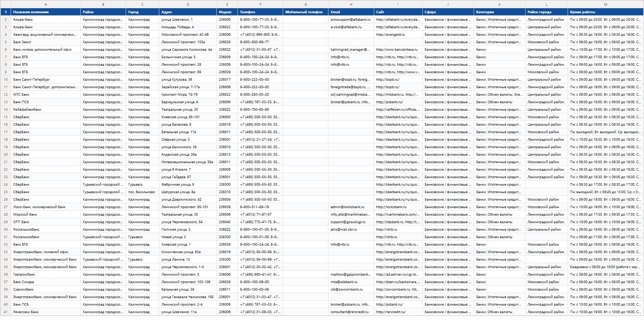Viewport: 644px width, 322px height.
Task: Select the 'Сайт' header cell
Action: 398,12
